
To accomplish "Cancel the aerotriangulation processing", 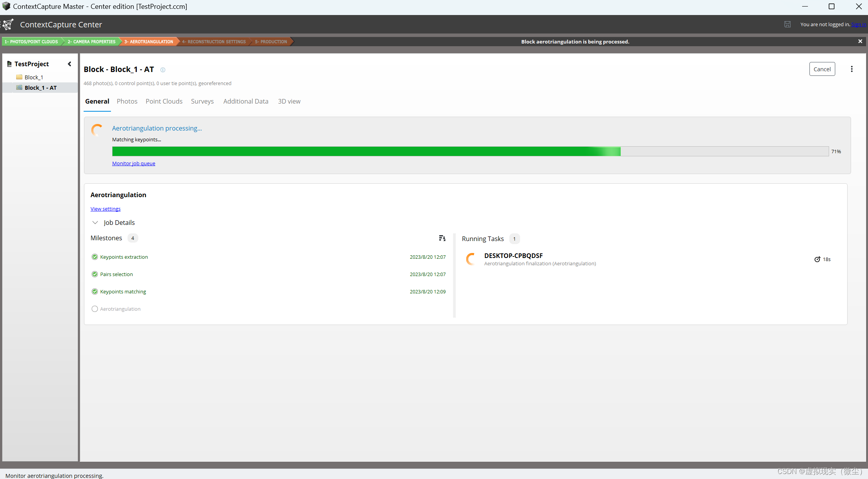I will [822, 69].
